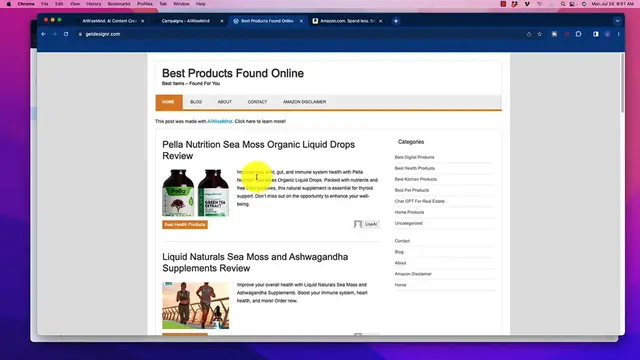The image size is (640, 360).
Task: Open BLOG in site navigation
Action: [x=196, y=102]
